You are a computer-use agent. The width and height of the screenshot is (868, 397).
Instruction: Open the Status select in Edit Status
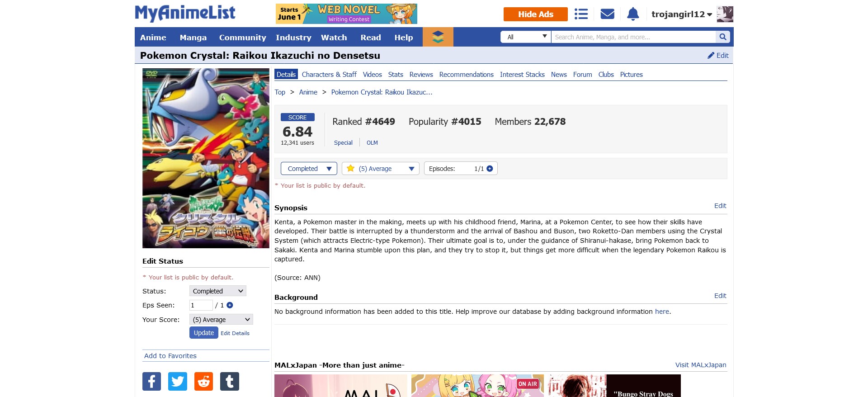pos(217,291)
